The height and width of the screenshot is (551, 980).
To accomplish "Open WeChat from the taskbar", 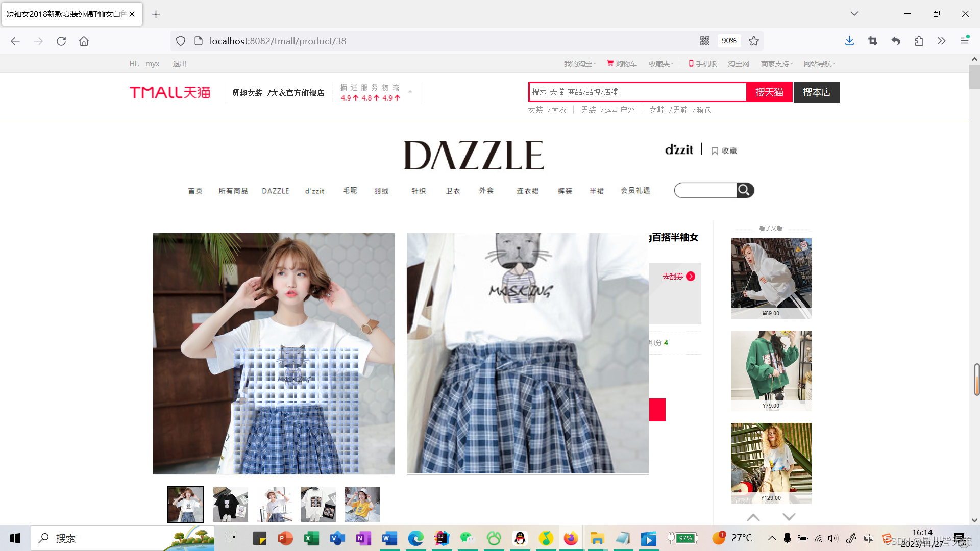I will pyautogui.click(x=467, y=538).
